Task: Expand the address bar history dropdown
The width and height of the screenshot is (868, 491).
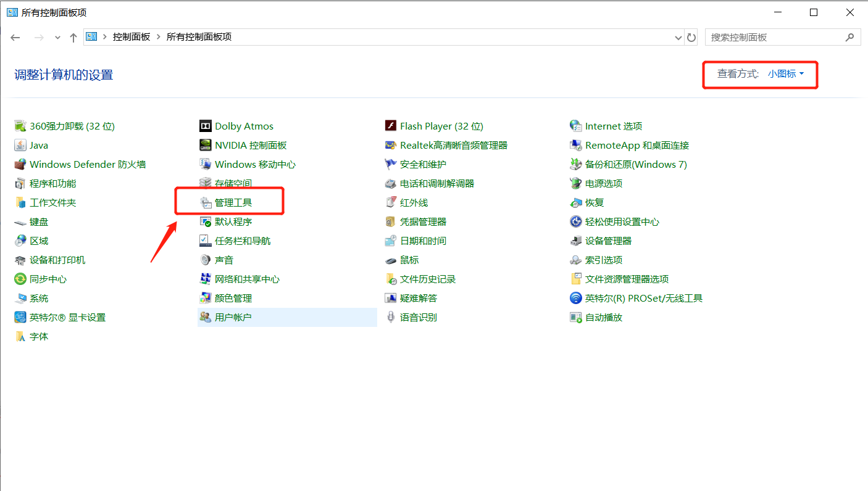Action: (679, 38)
